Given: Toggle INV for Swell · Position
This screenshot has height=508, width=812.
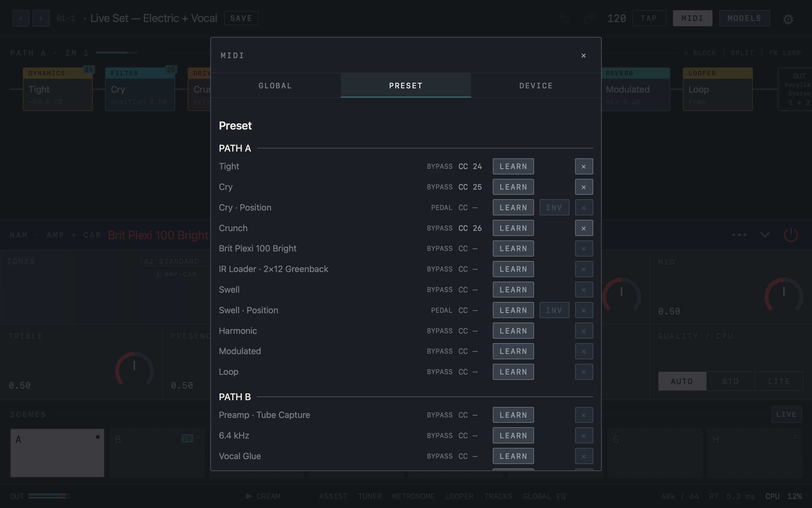Looking at the screenshot, I should coord(554,310).
